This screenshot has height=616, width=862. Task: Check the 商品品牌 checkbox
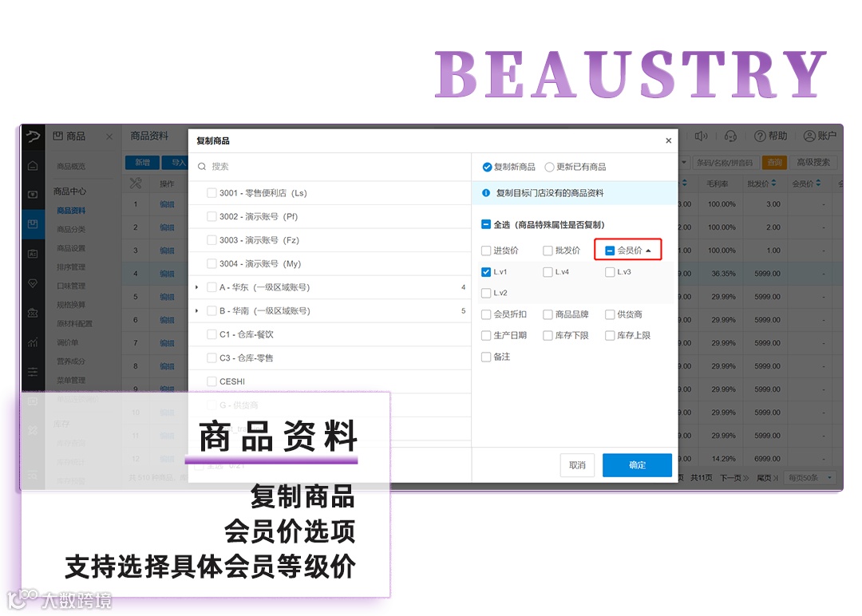548,314
